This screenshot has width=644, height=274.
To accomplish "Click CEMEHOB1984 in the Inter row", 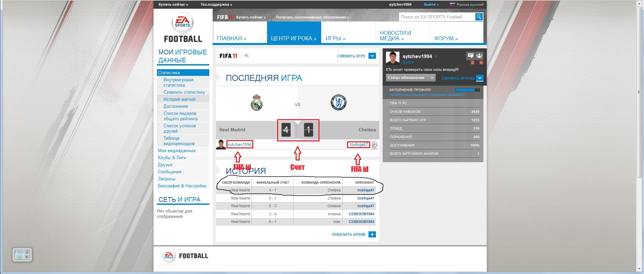I will click(x=361, y=222).
